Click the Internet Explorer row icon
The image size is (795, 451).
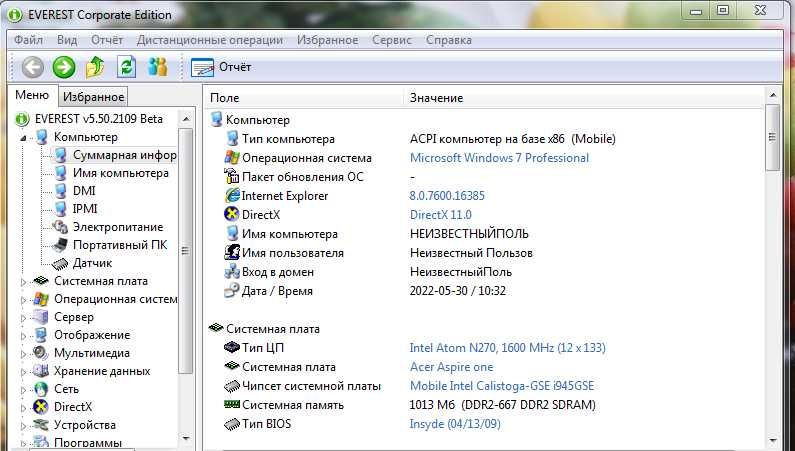tap(232, 195)
